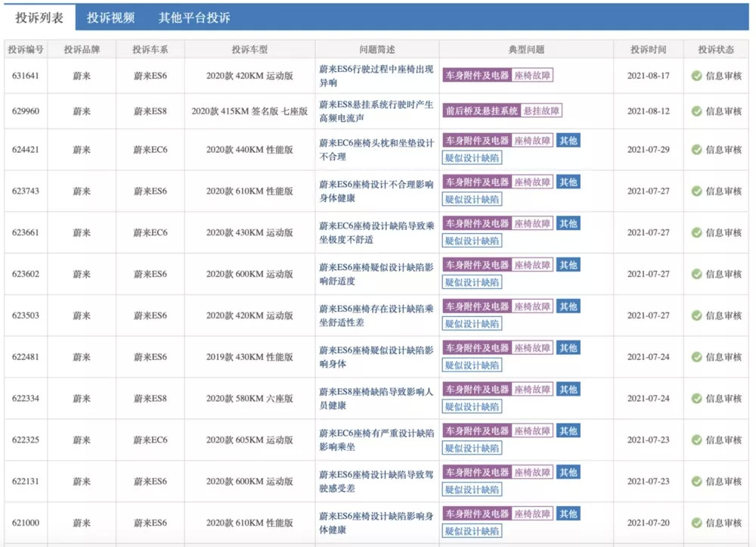Image resolution: width=756 pixels, height=547 pixels.
Task: Switch to the 投诉视频 tab
Action: (110, 17)
